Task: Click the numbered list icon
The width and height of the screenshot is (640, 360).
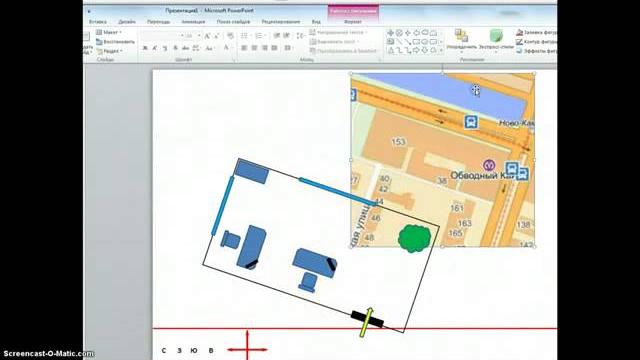Action: [x=259, y=36]
